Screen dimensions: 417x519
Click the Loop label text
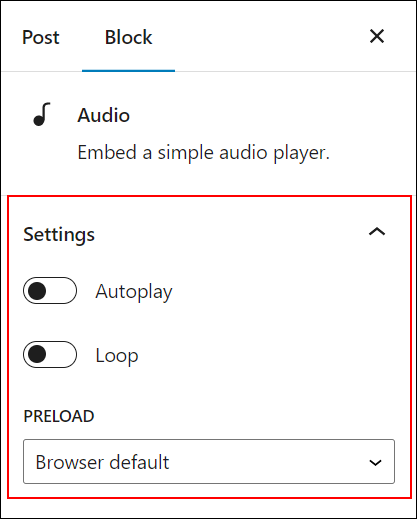[117, 355]
